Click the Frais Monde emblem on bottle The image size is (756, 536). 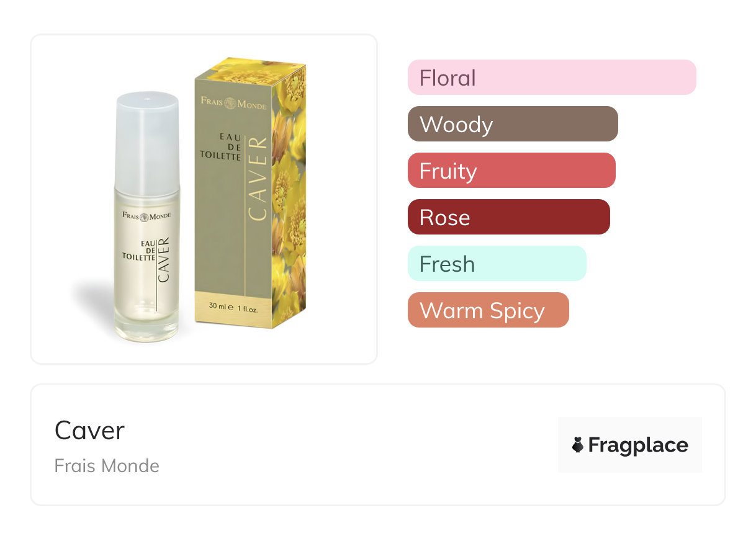click(x=146, y=217)
